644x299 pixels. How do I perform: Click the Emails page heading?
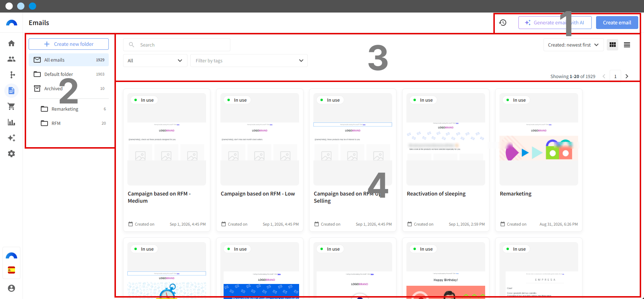click(39, 23)
